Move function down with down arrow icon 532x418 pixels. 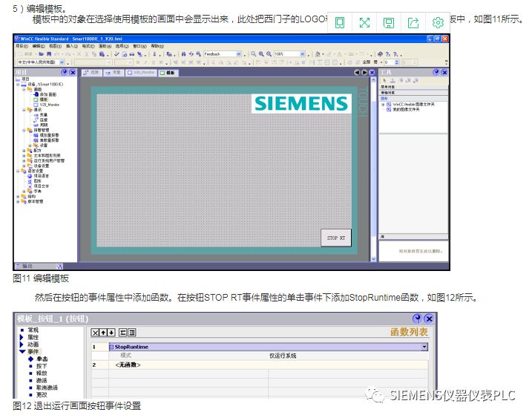click(111, 333)
